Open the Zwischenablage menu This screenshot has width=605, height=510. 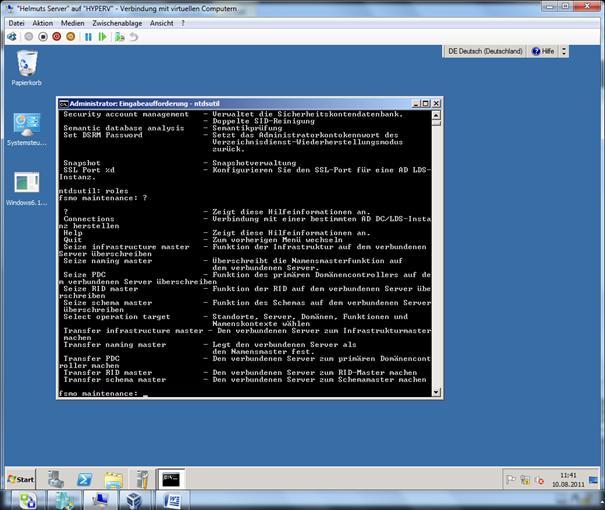pyautogui.click(x=117, y=22)
